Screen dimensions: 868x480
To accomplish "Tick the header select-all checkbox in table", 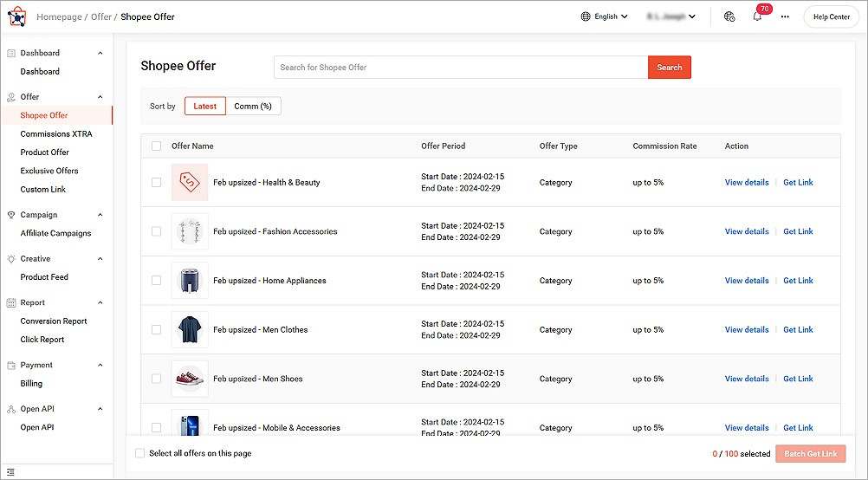I will tap(157, 146).
